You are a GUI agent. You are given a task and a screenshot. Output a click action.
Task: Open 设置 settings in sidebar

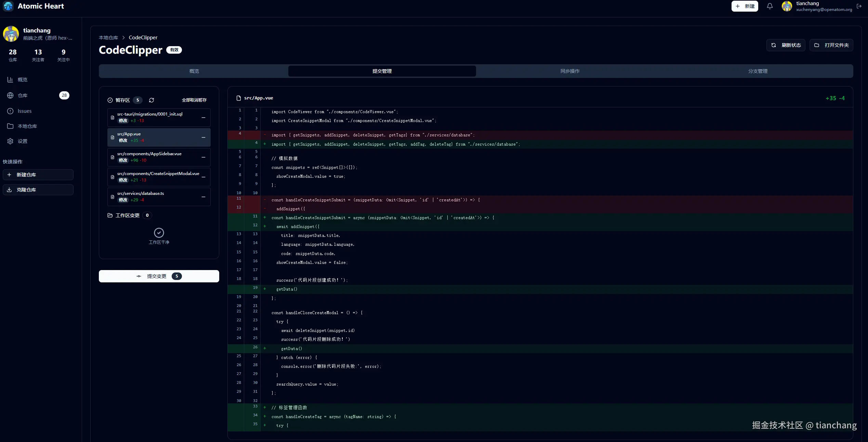(x=22, y=141)
